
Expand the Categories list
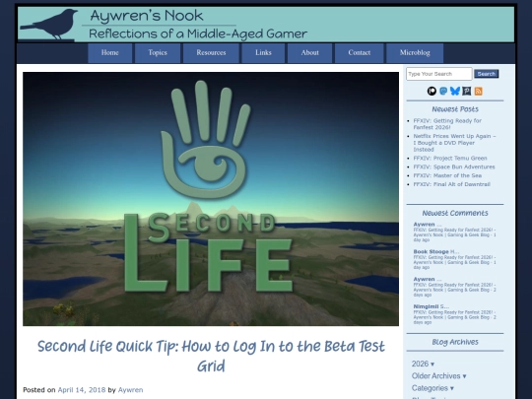432,388
